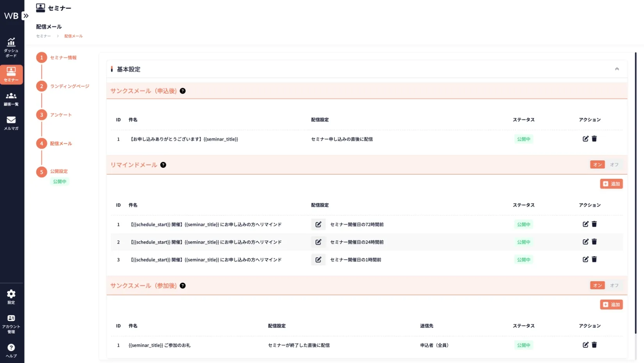
Task: Open ヘルプ in sidebar
Action: coord(11,351)
